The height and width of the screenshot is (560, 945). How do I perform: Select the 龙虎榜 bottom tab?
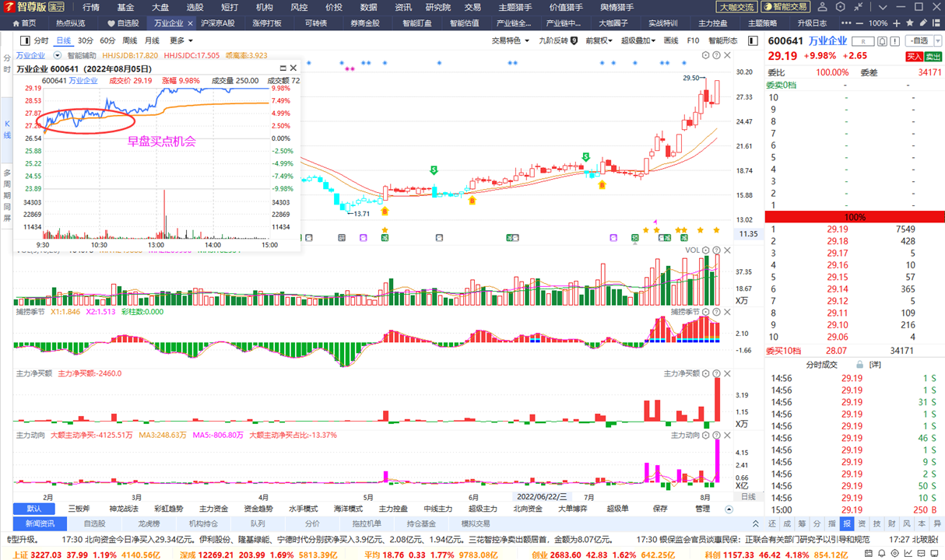[x=148, y=523]
